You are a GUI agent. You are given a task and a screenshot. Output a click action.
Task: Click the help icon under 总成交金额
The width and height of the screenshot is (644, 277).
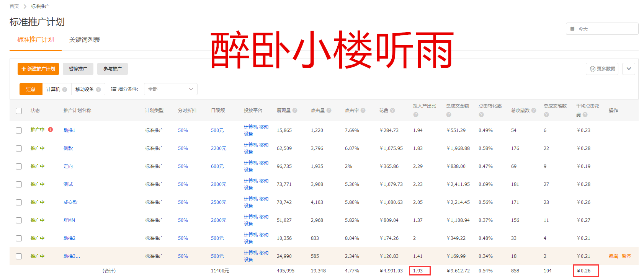click(449, 114)
